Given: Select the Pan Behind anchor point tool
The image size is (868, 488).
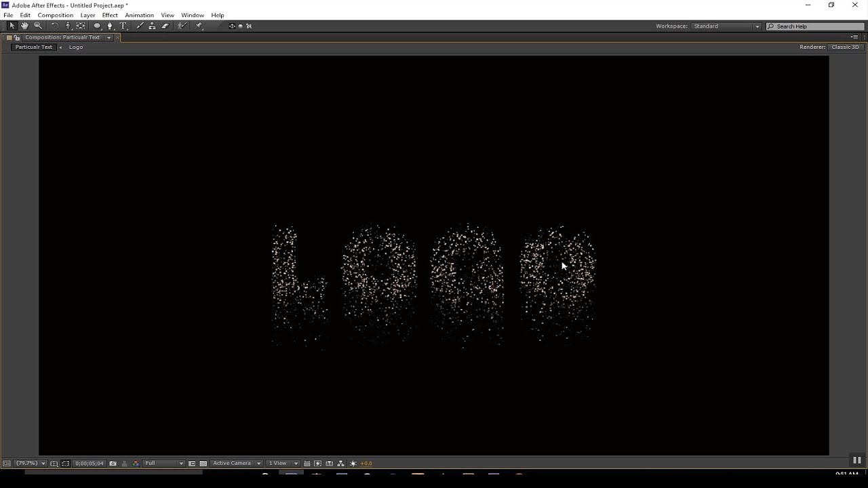Looking at the screenshot, I should (81, 26).
